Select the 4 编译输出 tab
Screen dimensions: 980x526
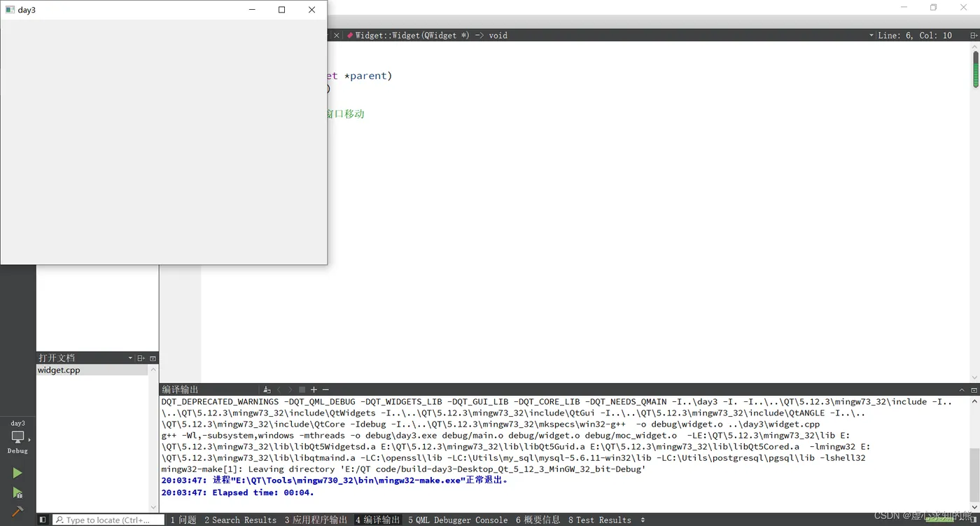[x=377, y=520]
